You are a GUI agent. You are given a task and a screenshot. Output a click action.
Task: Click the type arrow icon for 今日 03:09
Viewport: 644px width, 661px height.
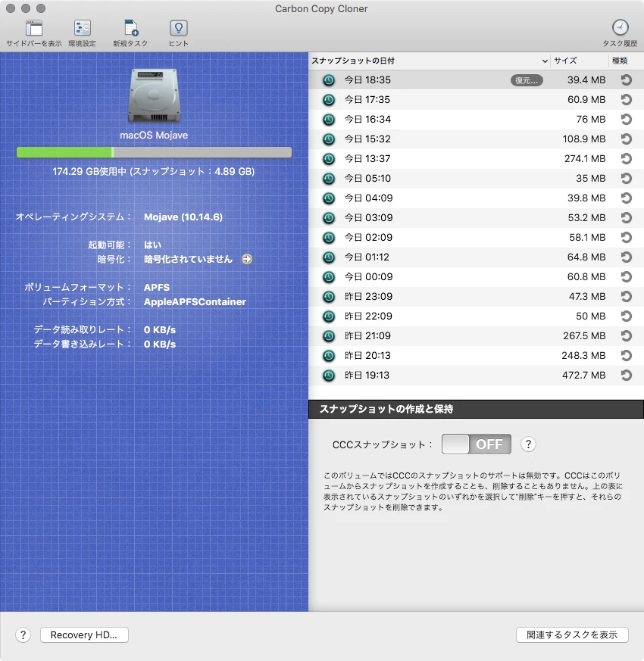point(627,218)
